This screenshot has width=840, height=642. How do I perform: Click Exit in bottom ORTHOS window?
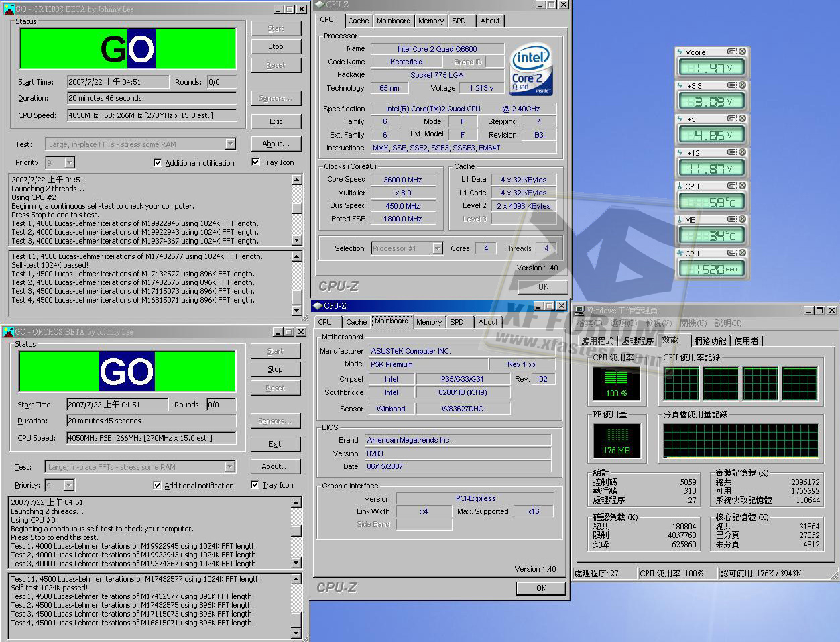pos(276,444)
